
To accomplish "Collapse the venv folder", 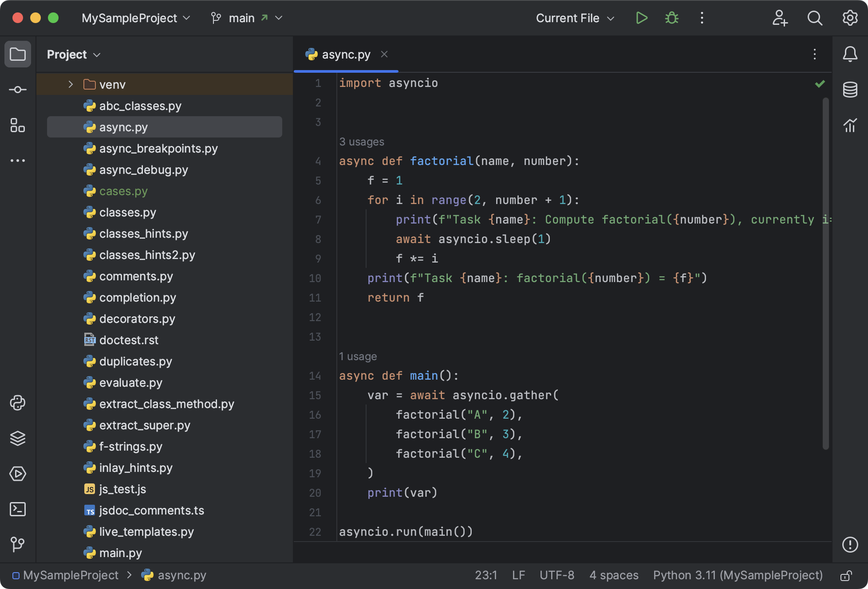I will coord(70,84).
